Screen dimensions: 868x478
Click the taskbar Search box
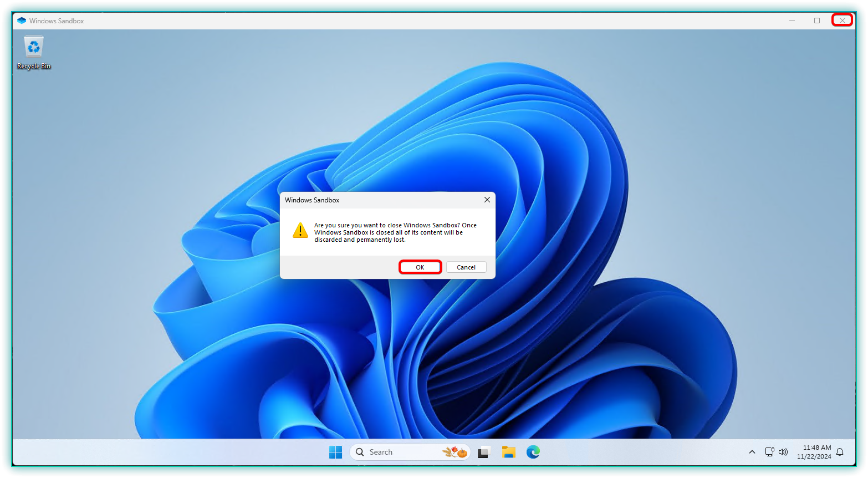(x=410, y=452)
